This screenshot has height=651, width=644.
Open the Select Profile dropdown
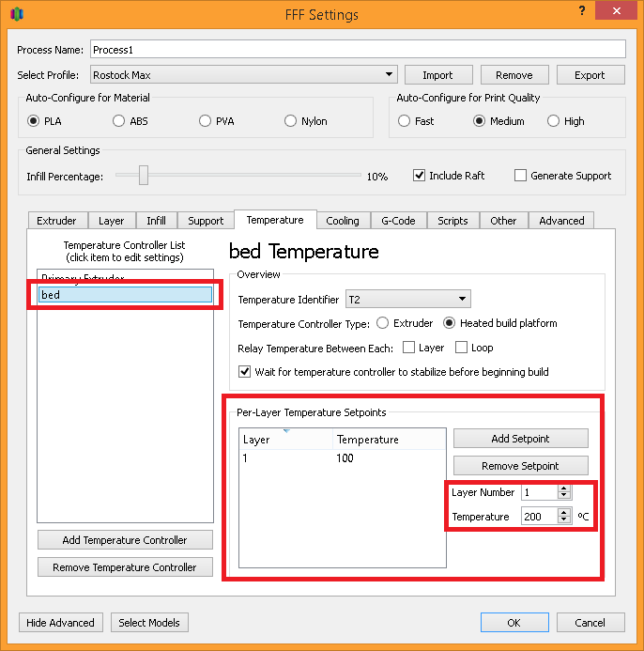point(244,75)
